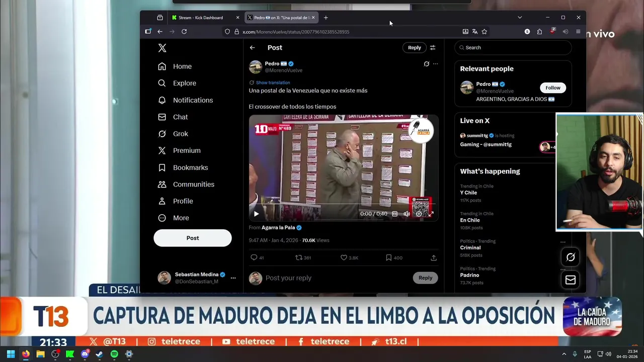This screenshot has width=644, height=362.
Task: Open Bookmarks in X sidebar
Action: tap(183, 167)
